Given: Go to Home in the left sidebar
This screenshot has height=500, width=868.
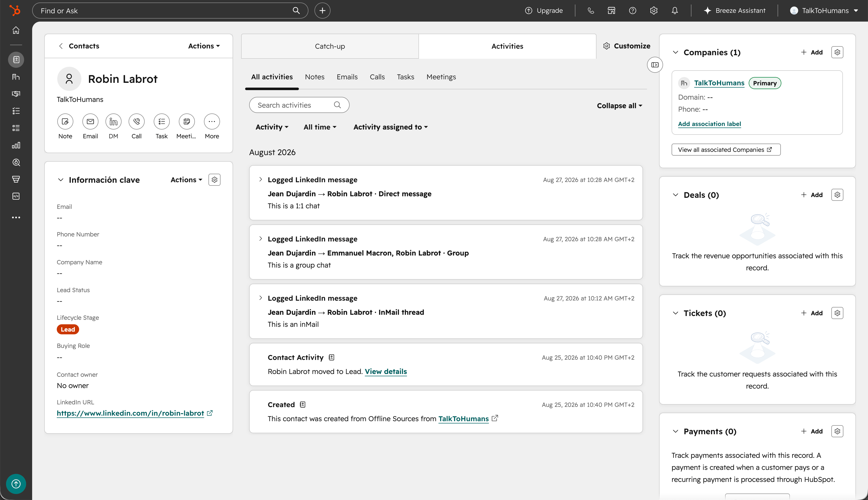Looking at the screenshot, I should tap(16, 30).
